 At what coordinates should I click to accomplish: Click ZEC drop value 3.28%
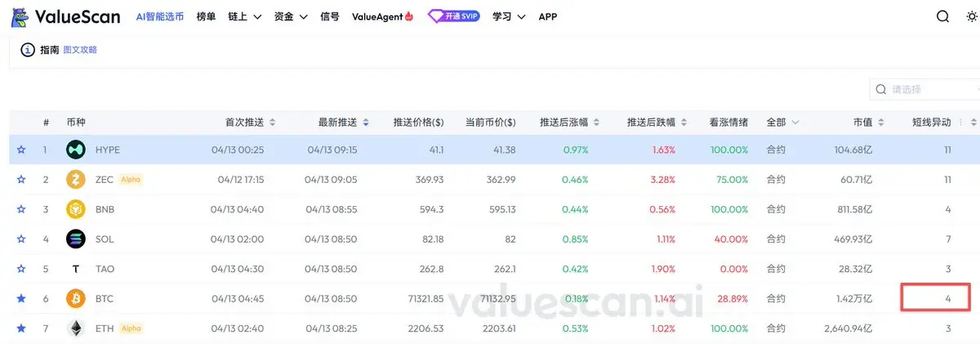pyautogui.click(x=663, y=180)
